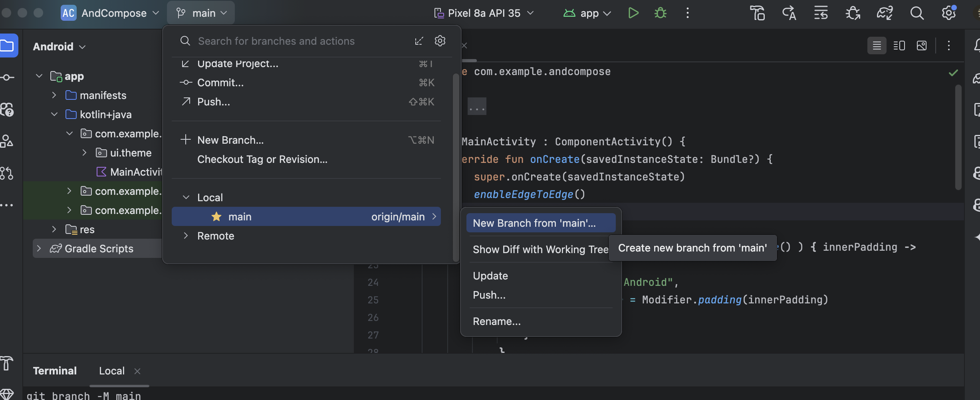Click Checkout Tag or Revision action
The width and height of the screenshot is (980, 400).
262,159
